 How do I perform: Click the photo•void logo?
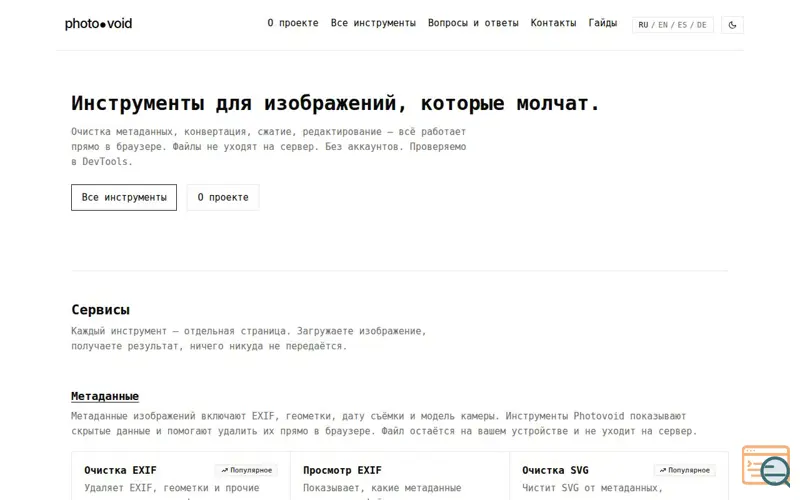tap(98, 23)
